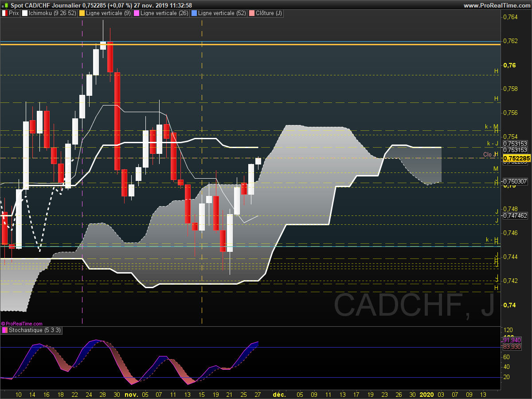Click the k - J level label

tap(493, 144)
